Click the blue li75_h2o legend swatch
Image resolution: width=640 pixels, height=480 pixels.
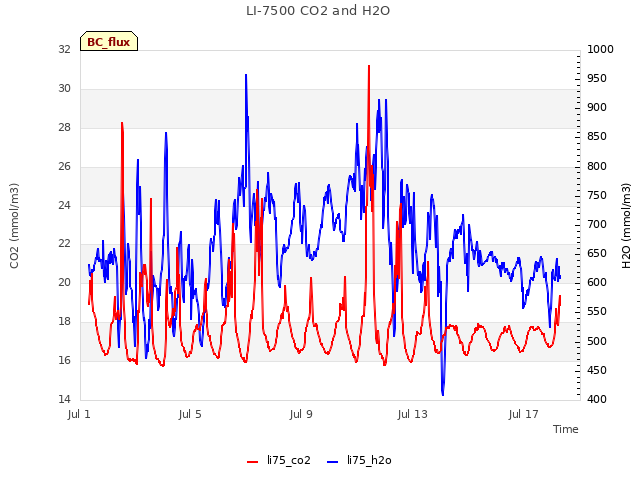[333, 462]
